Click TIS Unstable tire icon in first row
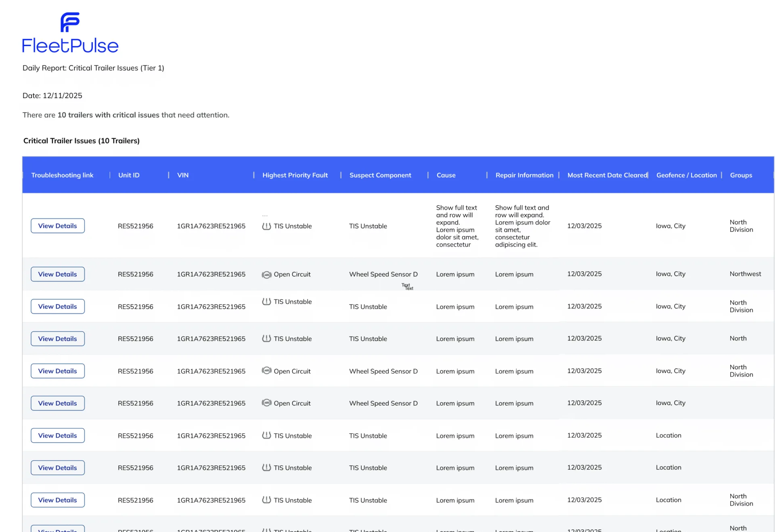Viewport: 775px width, 532px height. pos(266,226)
